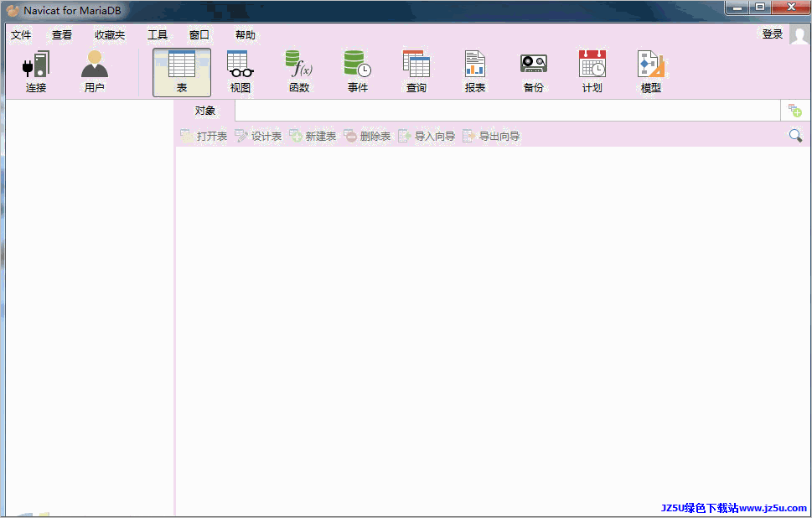
Task: Open the 报表 (Report) chart icon
Action: tap(475, 72)
